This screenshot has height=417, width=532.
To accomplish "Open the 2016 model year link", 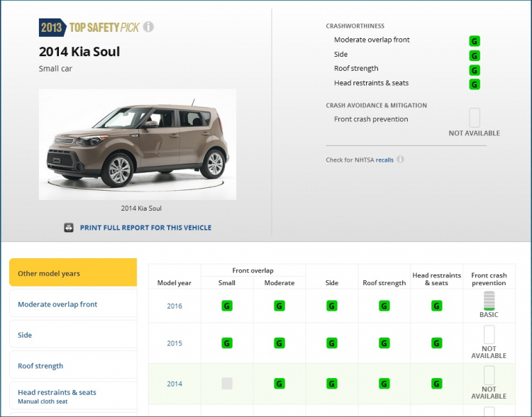I will 174,306.
